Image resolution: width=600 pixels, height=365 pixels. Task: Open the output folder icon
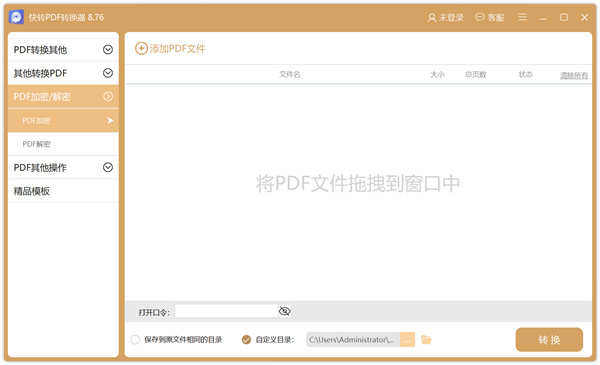426,340
